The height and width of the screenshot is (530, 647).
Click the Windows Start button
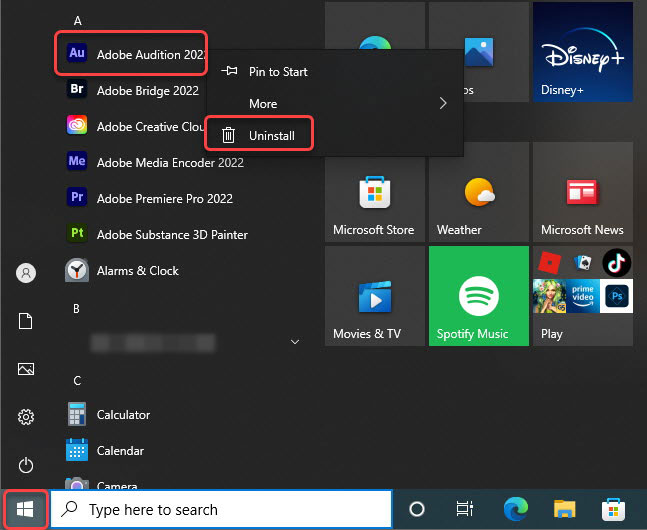pos(25,509)
